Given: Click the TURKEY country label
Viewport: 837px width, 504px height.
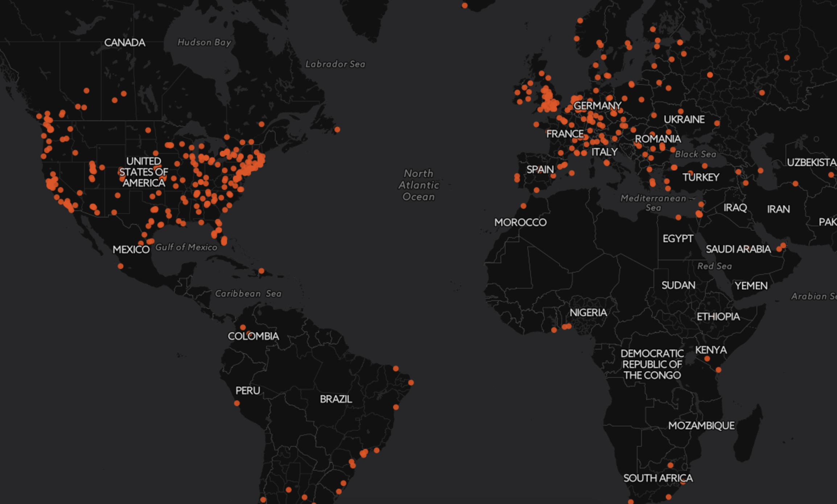Looking at the screenshot, I should 701,177.
